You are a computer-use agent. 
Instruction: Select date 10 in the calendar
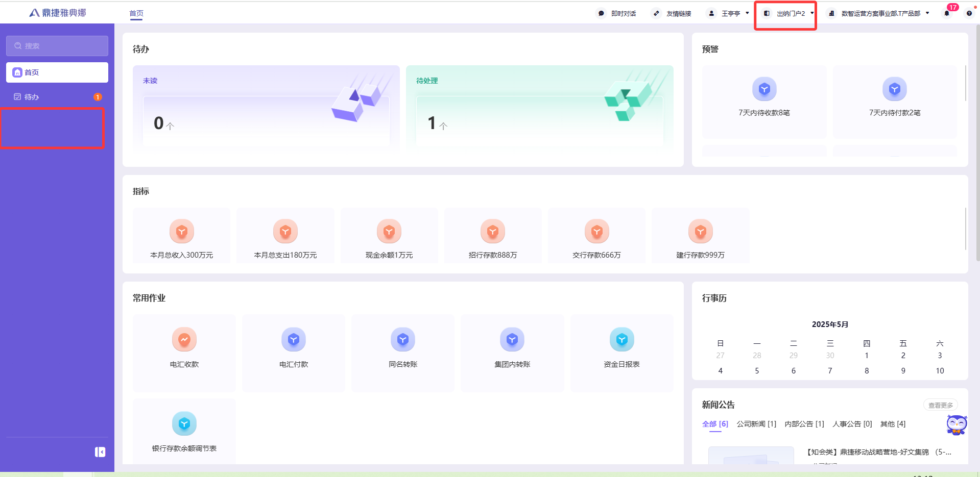click(940, 371)
